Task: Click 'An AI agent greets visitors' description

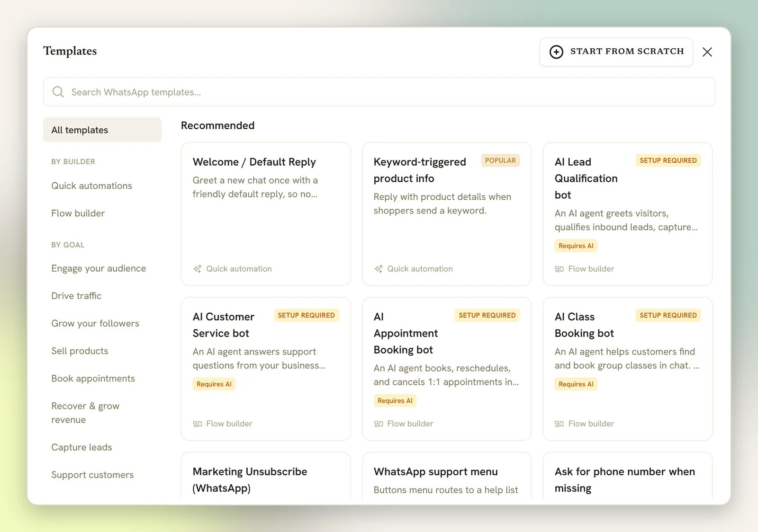Action: click(626, 220)
